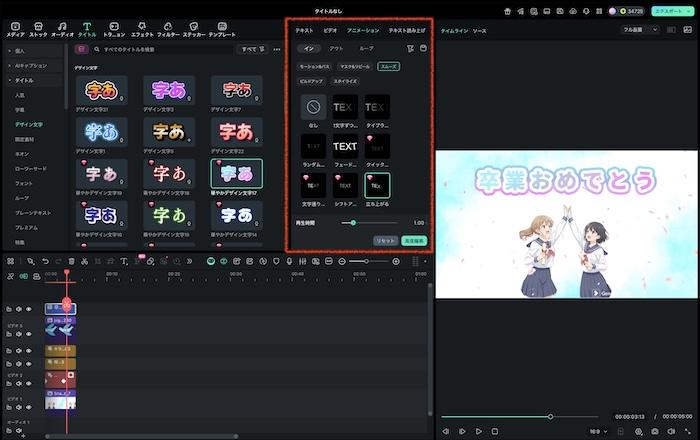Open the トランジション transitions library
Viewport: 700px width, 440px height.
click(114, 29)
